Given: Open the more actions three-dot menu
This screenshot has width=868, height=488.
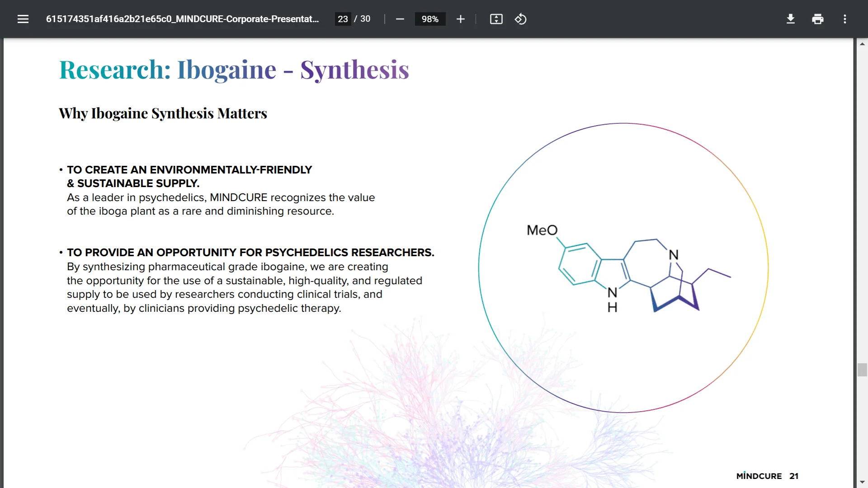Looking at the screenshot, I should coord(844,19).
